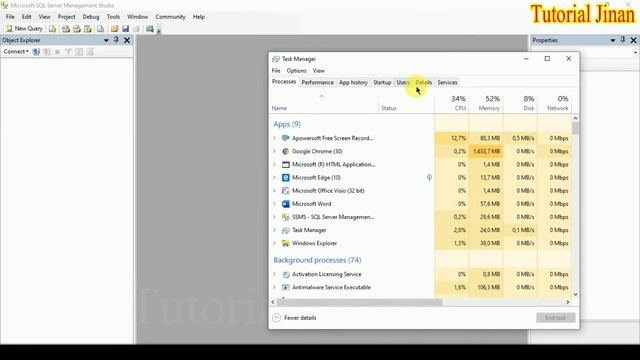Open the Task Manager File menu

[x=276, y=71]
